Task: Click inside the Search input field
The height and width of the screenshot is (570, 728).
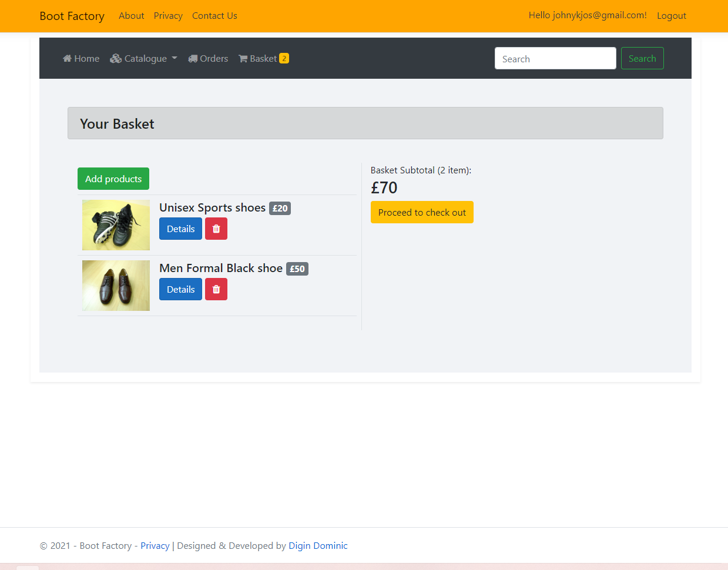Action: 555,58
